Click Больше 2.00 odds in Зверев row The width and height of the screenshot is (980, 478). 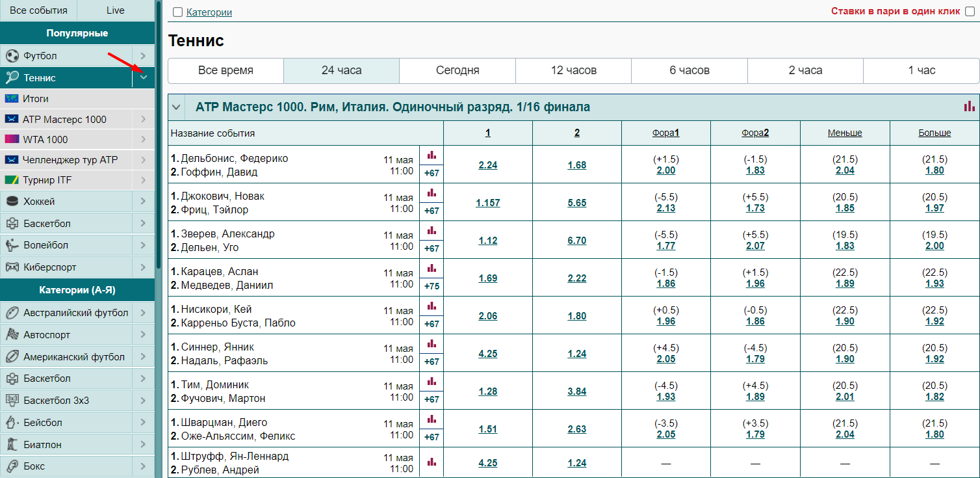[x=935, y=246]
